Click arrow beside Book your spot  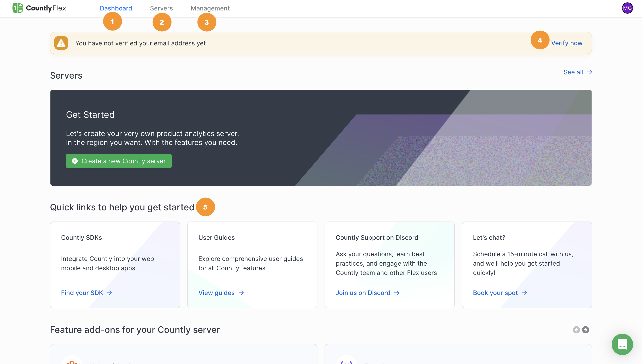(x=524, y=293)
